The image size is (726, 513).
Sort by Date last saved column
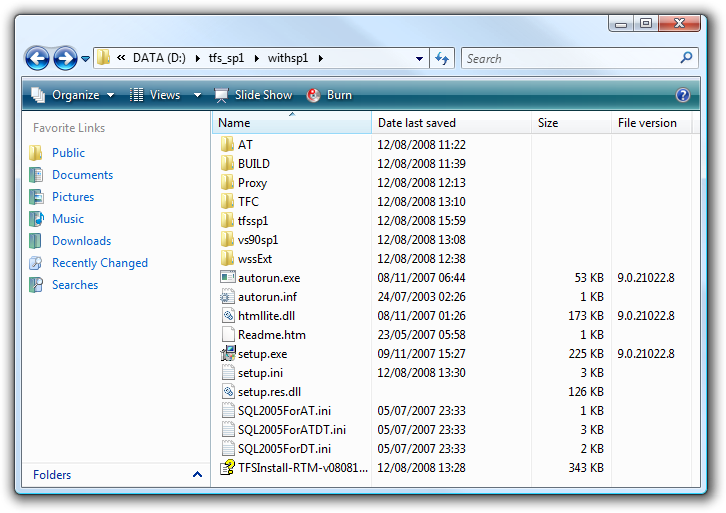click(451, 123)
